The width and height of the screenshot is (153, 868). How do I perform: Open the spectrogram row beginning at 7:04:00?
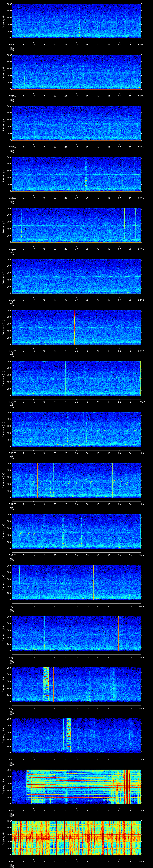coord(77,633)
